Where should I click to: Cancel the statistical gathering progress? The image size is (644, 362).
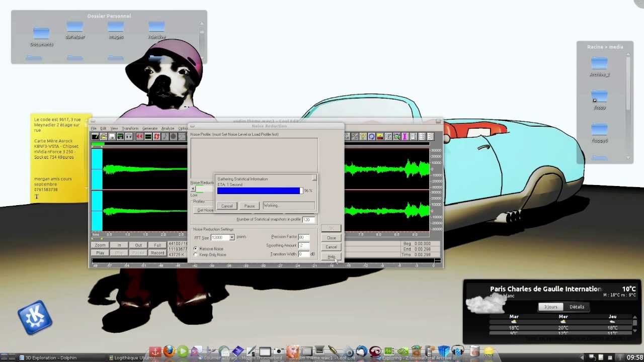[227, 206]
